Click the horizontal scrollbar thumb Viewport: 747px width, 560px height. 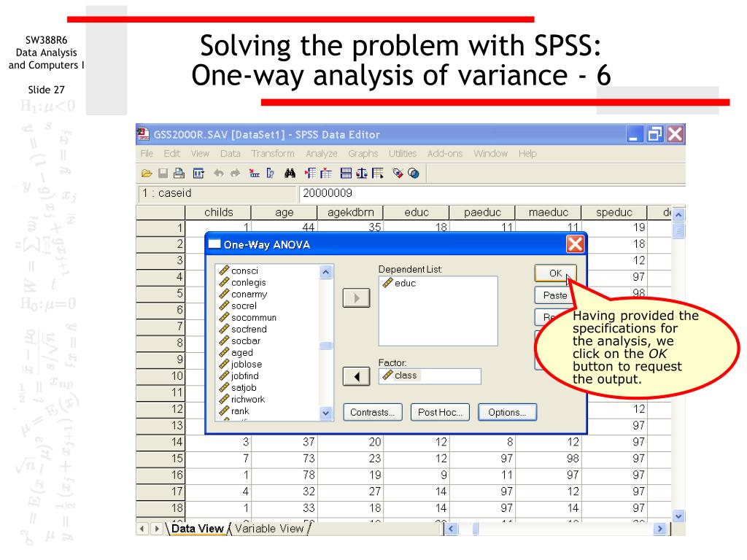point(475,529)
